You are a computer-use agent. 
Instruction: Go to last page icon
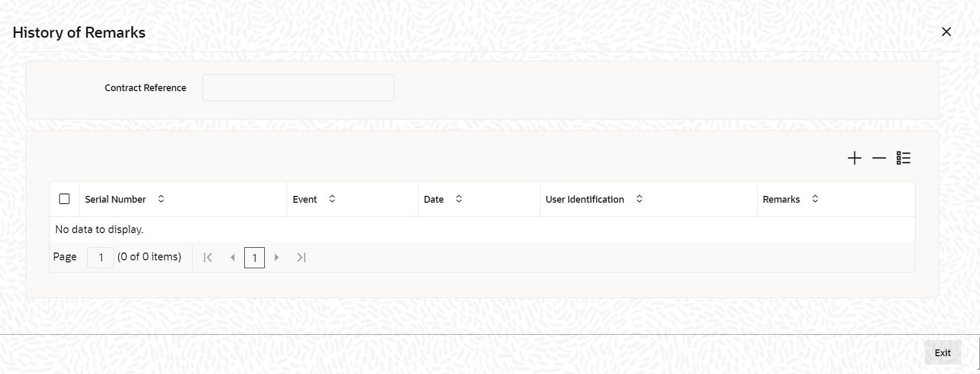click(301, 257)
